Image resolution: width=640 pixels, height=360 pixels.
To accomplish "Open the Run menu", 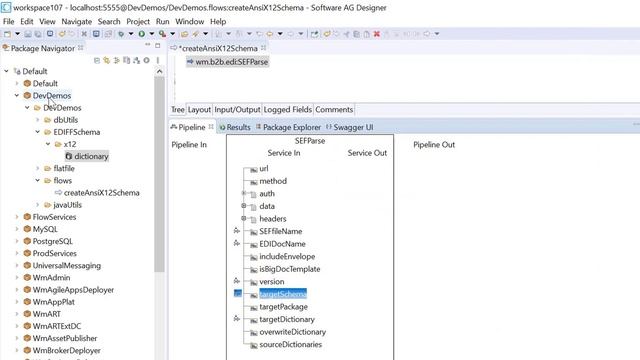I will [162, 22].
